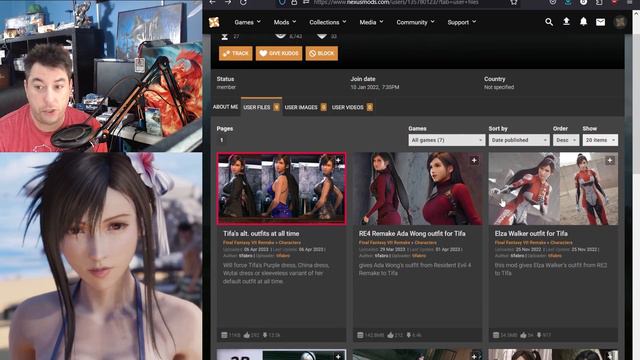Click downloads icon on Tifa's alt. outfits card

click(265, 335)
